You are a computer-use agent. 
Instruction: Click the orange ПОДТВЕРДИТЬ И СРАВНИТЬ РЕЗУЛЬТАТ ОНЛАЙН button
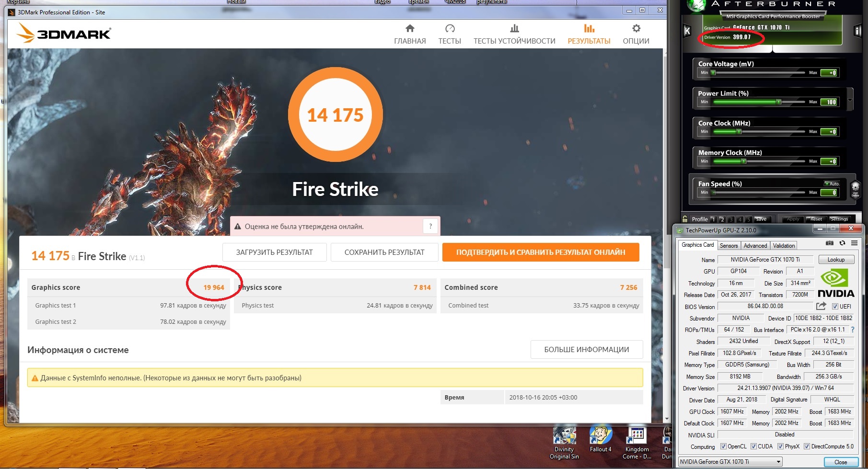[x=541, y=252]
